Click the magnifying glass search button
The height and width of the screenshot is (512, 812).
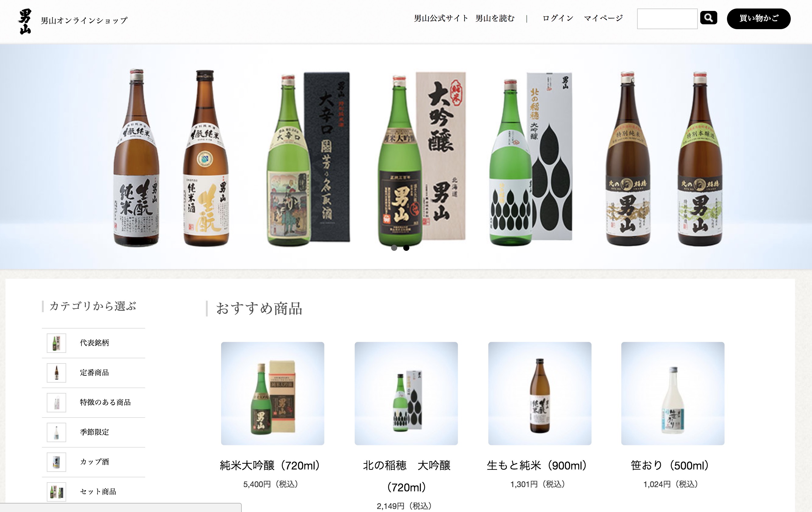point(708,18)
